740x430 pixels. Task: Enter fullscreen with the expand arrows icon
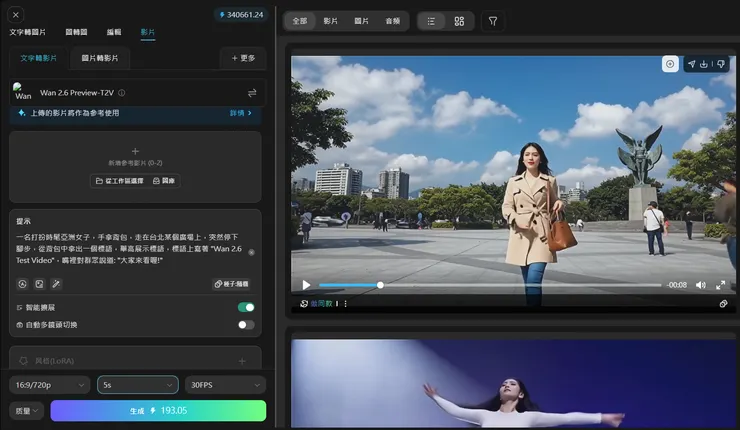point(721,285)
